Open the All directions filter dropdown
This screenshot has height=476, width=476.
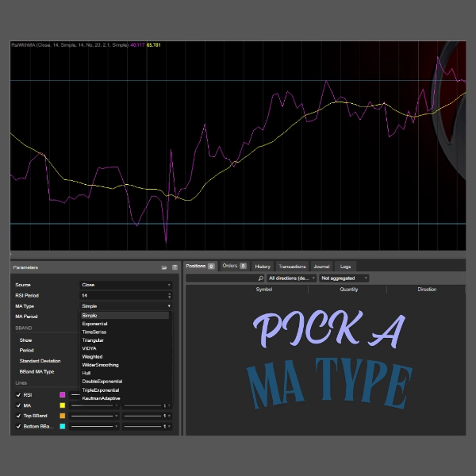pos(292,278)
